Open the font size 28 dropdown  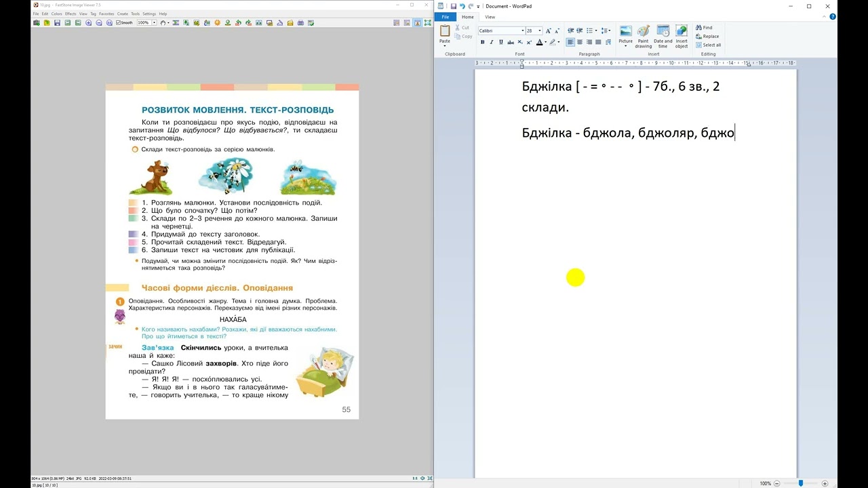click(x=540, y=30)
